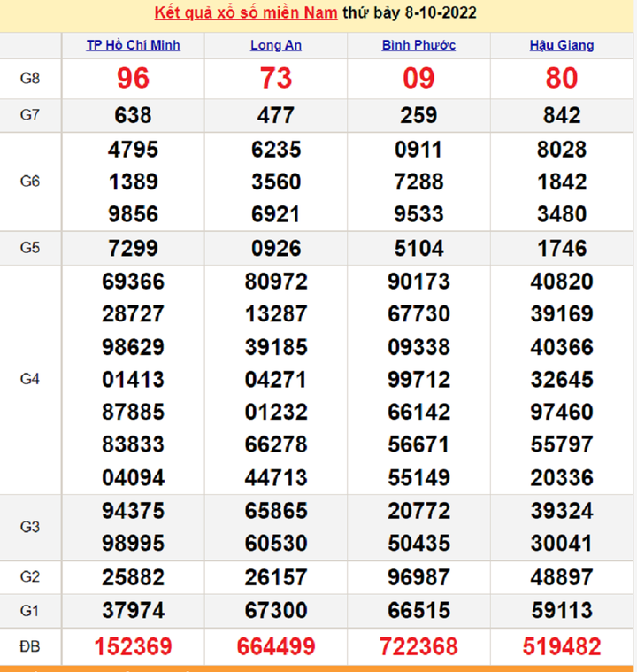Click special prize number 664499

pos(276,647)
